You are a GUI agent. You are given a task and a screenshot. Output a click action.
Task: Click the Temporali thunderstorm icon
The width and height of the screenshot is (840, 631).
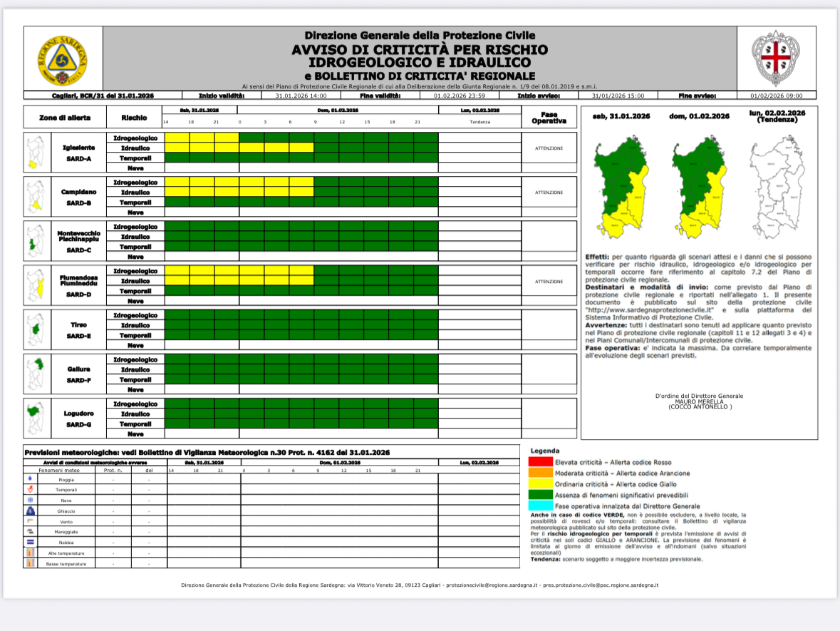click(x=29, y=490)
